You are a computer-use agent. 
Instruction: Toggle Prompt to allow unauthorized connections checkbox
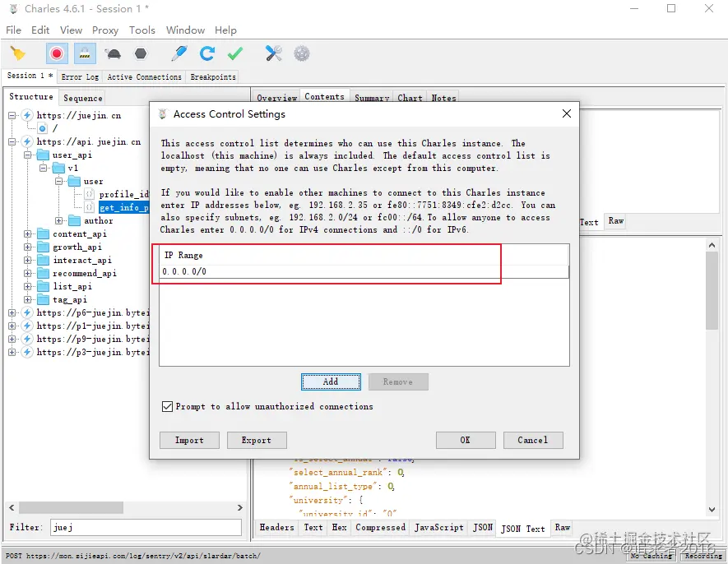pos(167,407)
